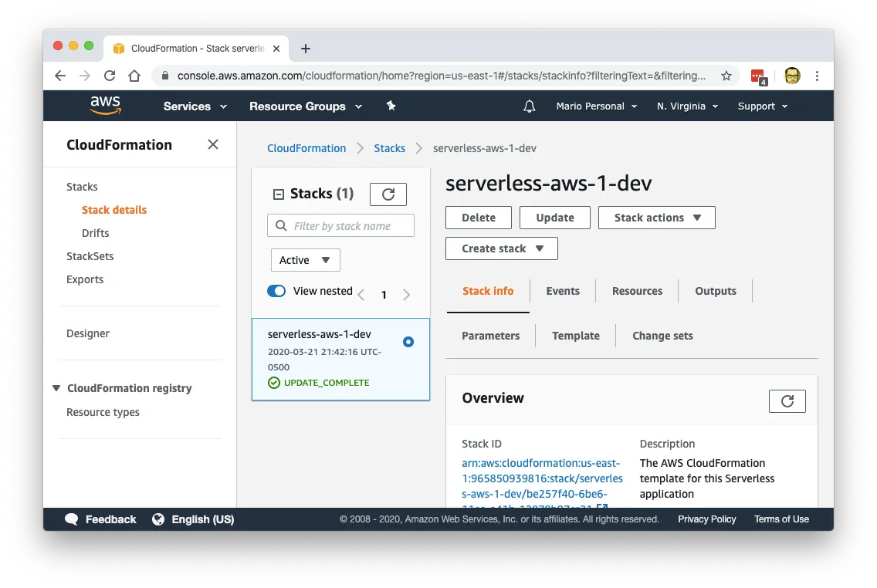
Task: Select Exports in the side navigation
Action: point(85,279)
